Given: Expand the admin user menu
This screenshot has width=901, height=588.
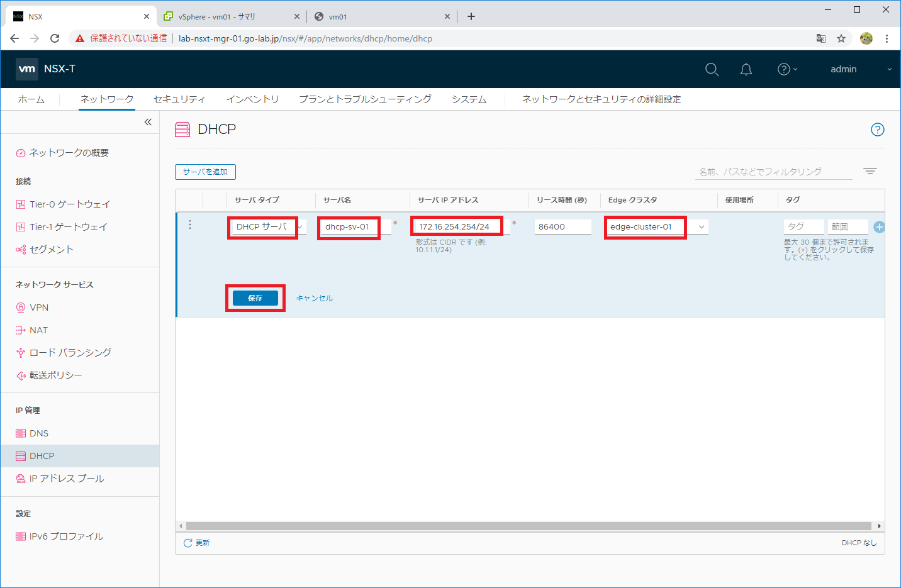Looking at the screenshot, I should (861, 69).
